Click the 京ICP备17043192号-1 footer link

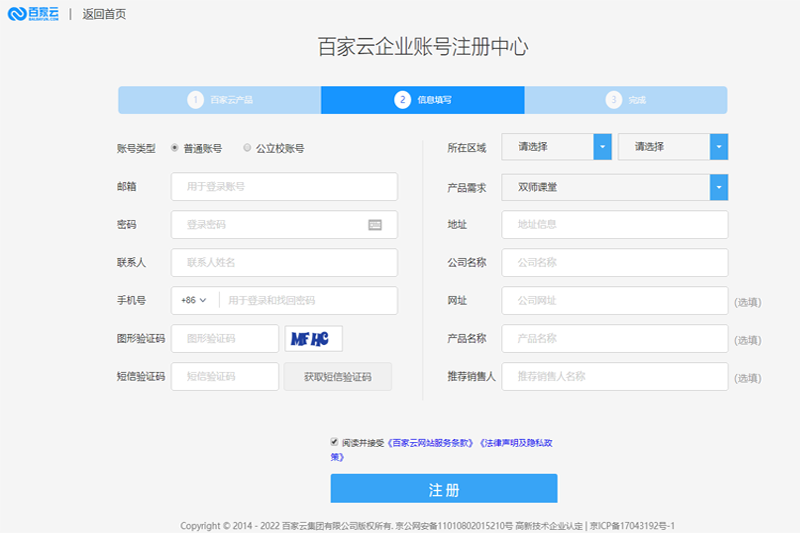point(633,526)
